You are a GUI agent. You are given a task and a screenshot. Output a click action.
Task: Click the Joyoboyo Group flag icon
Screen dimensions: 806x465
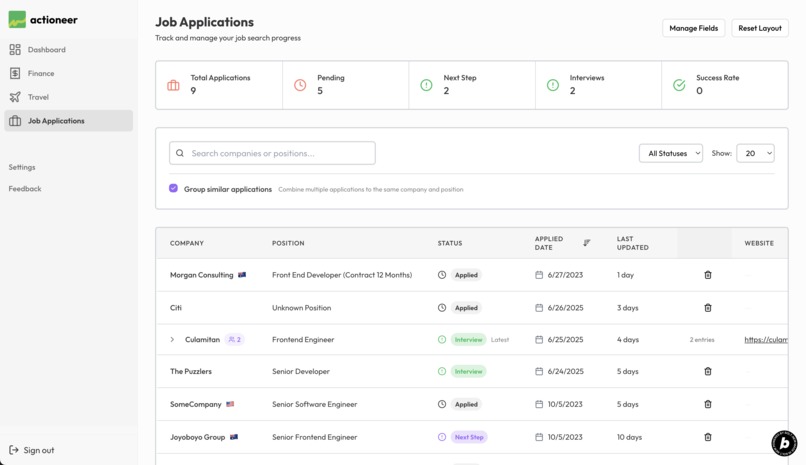[234, 437]
